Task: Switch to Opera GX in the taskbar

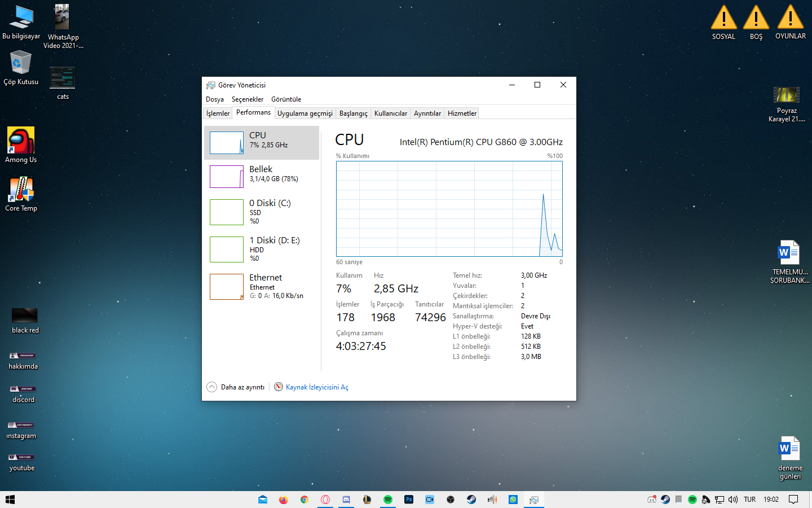Action: (325, 500)
